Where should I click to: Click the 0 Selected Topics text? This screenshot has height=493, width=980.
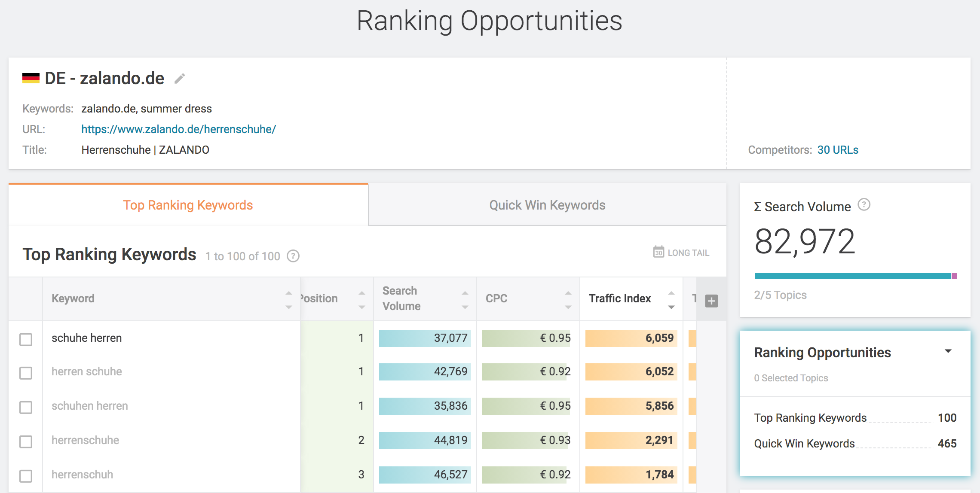(791, 378)
